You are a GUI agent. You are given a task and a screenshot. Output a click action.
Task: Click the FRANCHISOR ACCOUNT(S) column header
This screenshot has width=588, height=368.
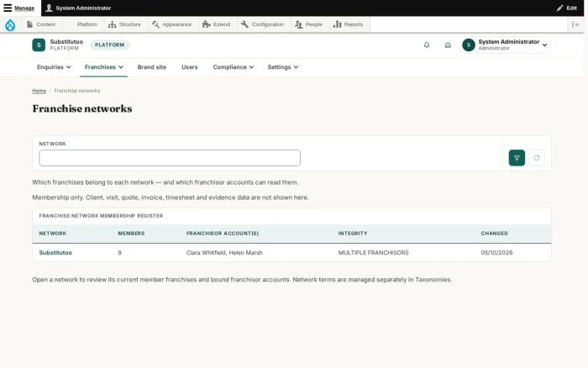223,234
